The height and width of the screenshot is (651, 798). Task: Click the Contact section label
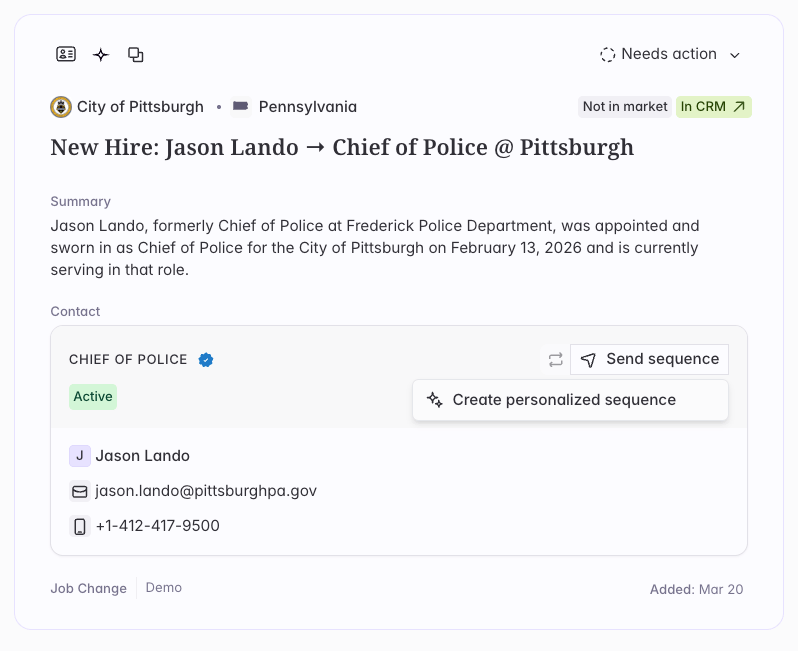coord(75,312)
